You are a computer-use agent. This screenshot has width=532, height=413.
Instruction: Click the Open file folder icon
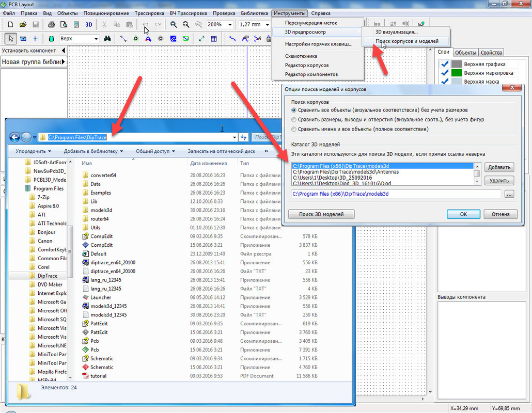pos(23,24)
